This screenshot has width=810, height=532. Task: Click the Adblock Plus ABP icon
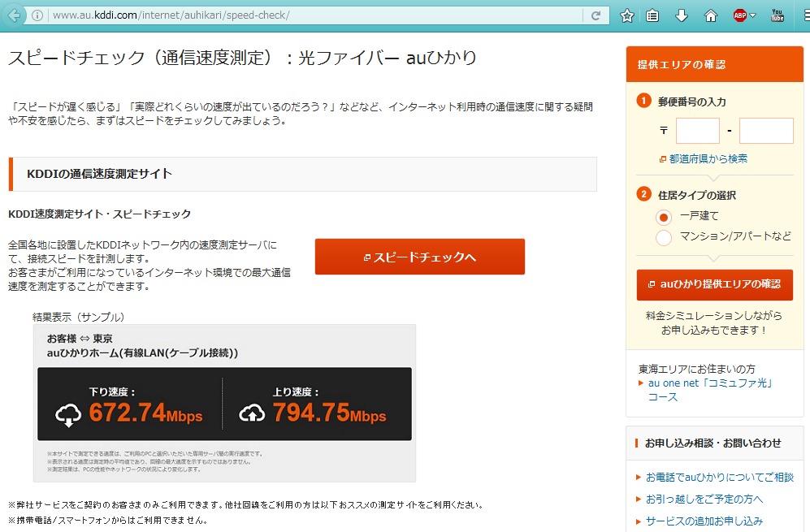point(739,15)
